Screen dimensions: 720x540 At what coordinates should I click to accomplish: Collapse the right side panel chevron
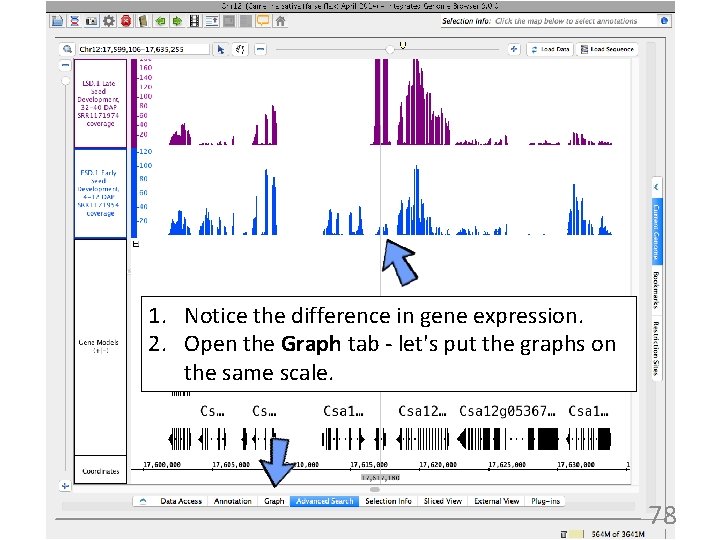(x=656, y=187)
